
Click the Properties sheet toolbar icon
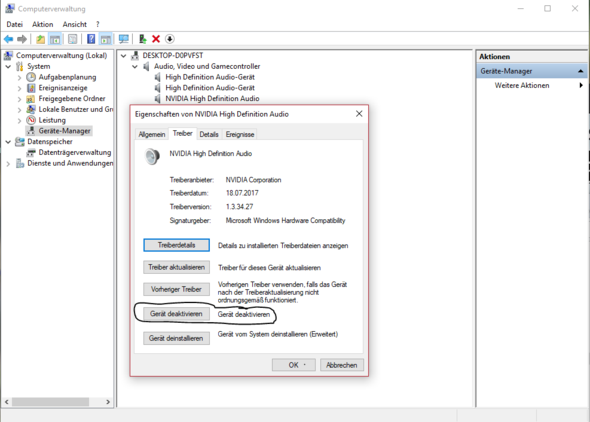coord(73,39)
